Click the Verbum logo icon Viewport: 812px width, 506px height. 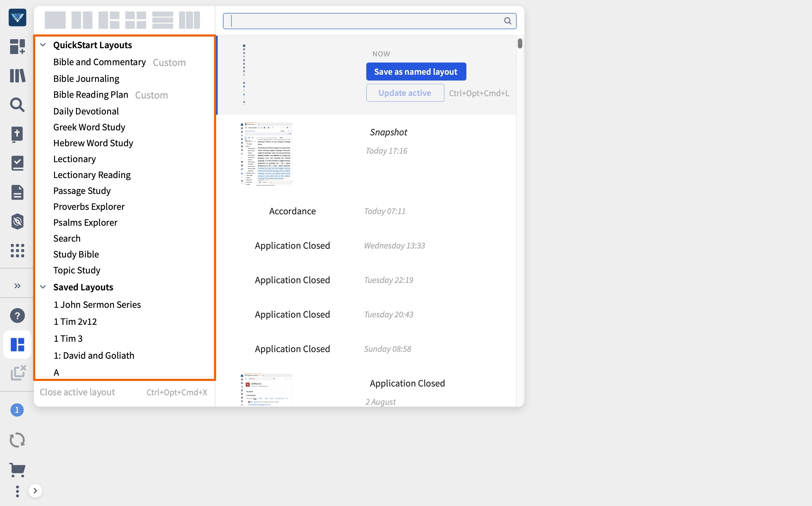coord(17,17)
